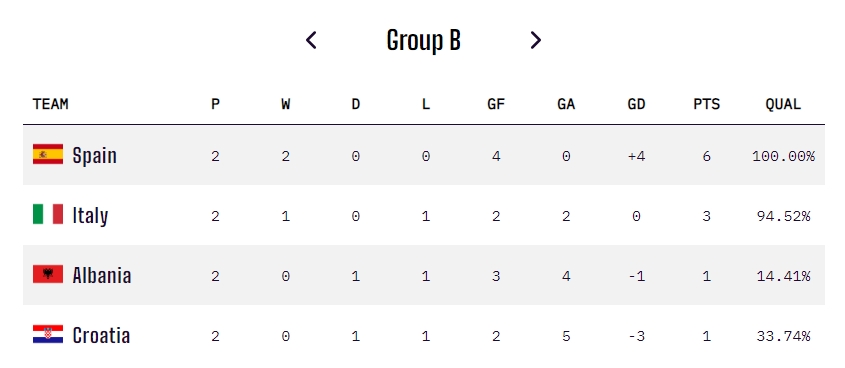This screenshot has height=368, width=845.
Task: Click the Italy flag icon
Action: tap(48, 214)
